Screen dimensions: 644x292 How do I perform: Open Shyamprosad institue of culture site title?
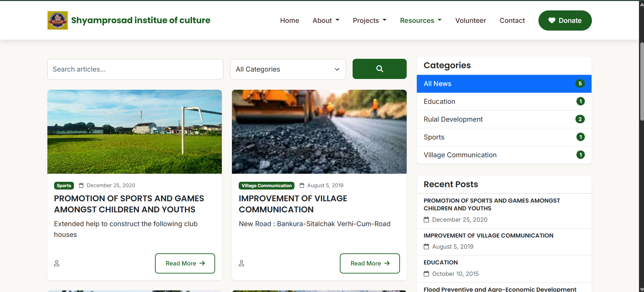pos(140,20)
